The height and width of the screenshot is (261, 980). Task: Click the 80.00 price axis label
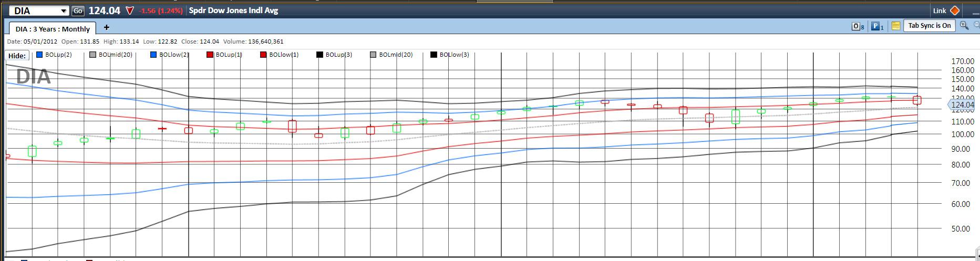[x=962, y=164]
